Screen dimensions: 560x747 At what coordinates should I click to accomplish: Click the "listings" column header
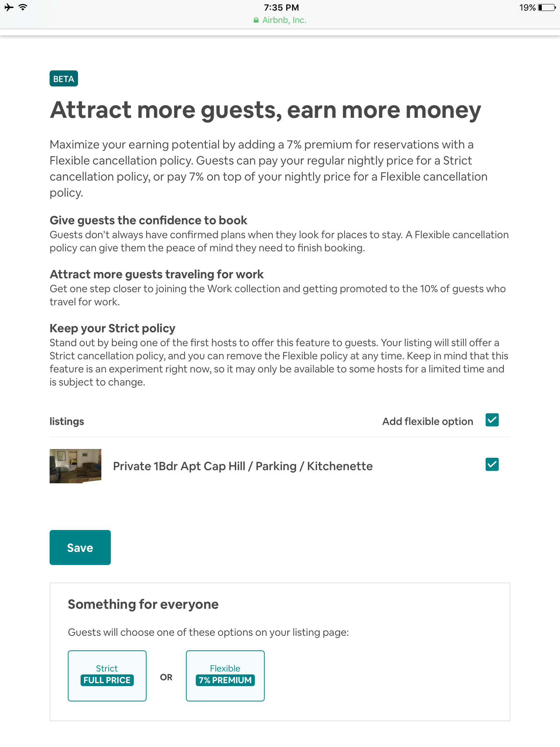pyautogui.click(x=67, y=421)
